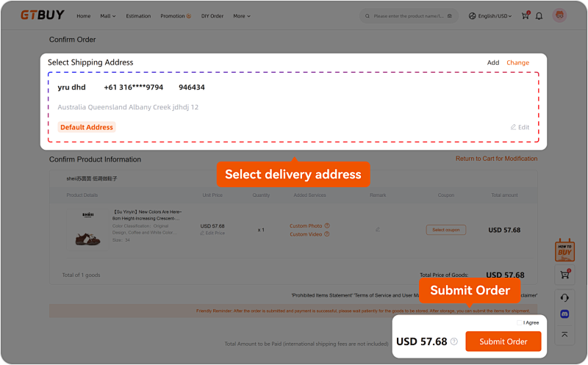
Task: Go to Estimation page
Action: pos(138,16)
